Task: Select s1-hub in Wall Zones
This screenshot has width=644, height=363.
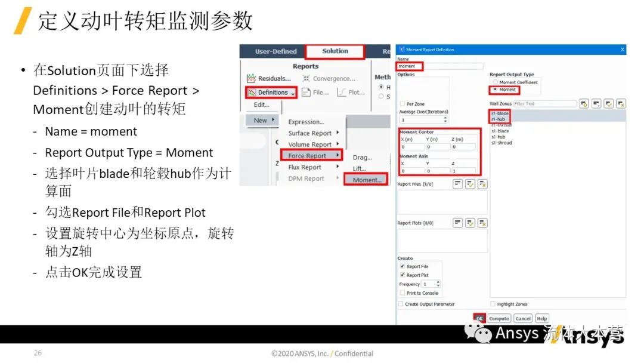Action: 498,137
